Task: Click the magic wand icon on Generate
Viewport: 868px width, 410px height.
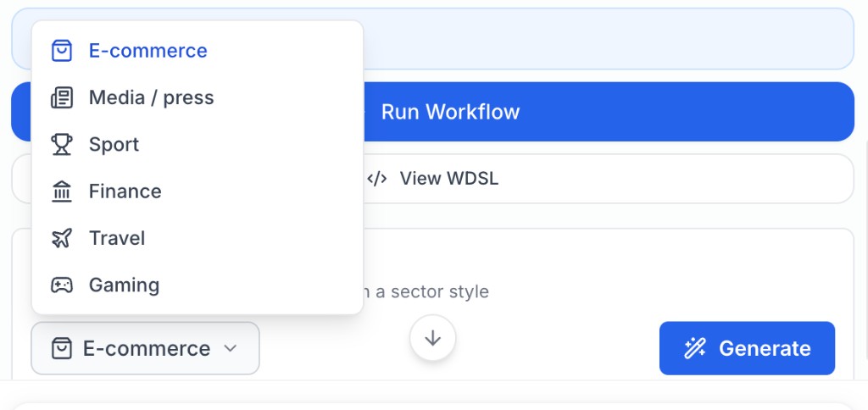Action: point(695,348)
